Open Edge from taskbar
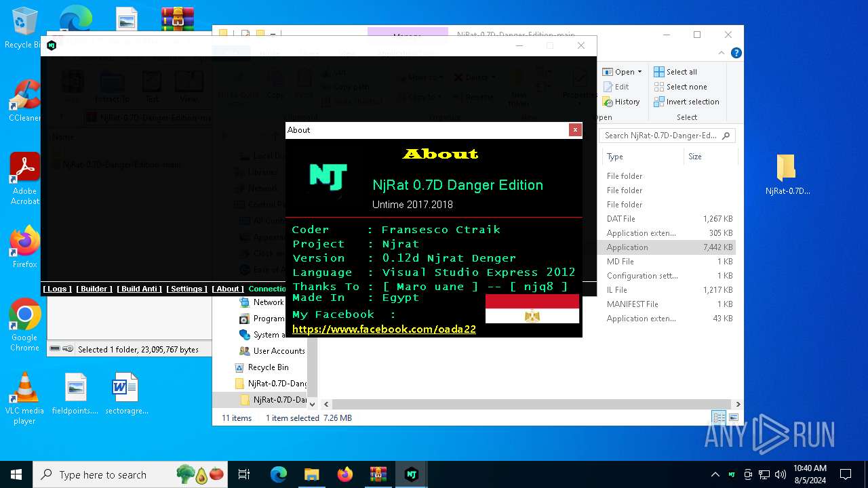Image resolution: width=868 pixels, height=488 pixels. point(279,474)
